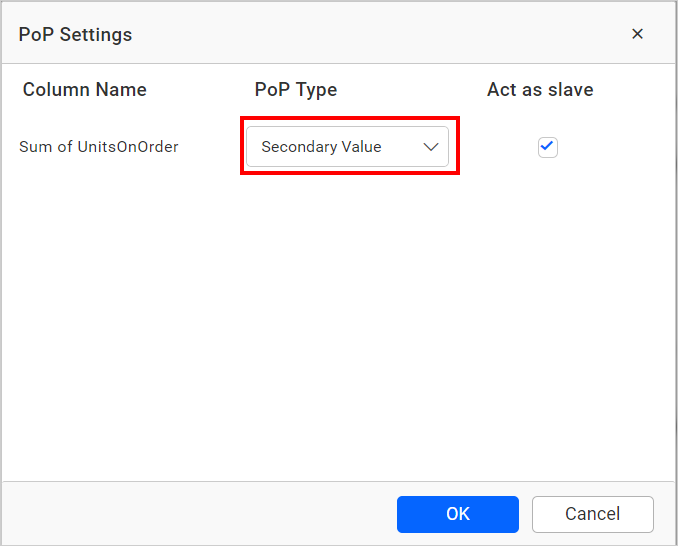The height and width of the screenshot is (546, 678).
Task: Select the Sum of UnitsOnOrder column name
Action: [99, 147]
